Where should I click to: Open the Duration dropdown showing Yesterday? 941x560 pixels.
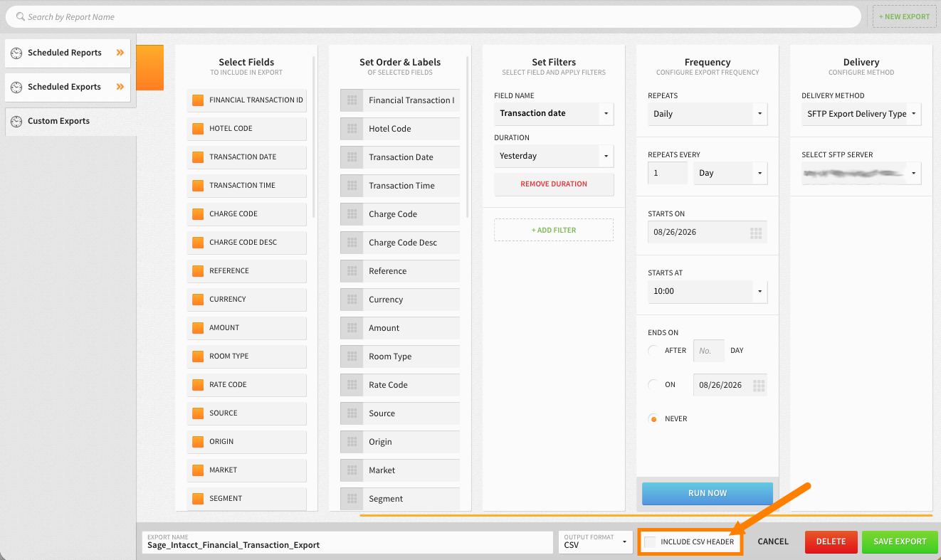554,156
